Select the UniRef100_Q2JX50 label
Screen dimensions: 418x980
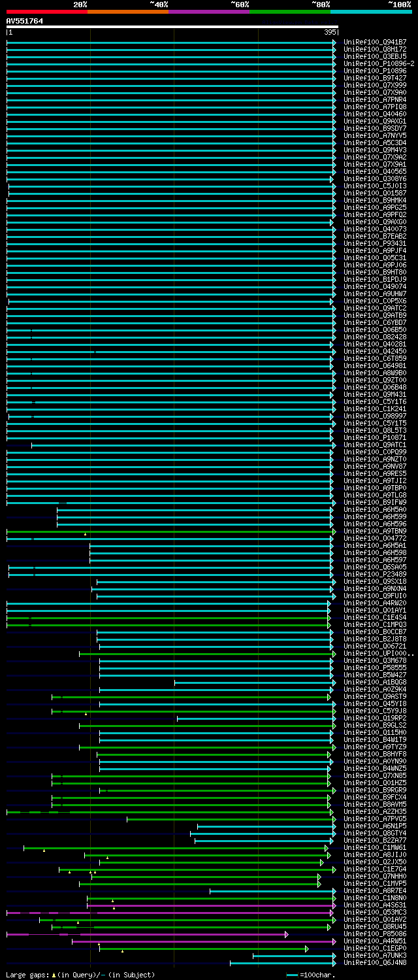click(x=375, y=862)
